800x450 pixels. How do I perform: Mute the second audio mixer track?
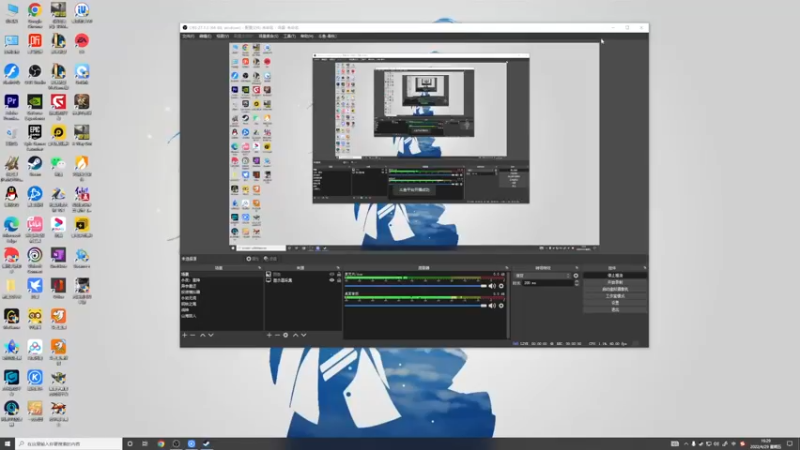tap(492, 306)
